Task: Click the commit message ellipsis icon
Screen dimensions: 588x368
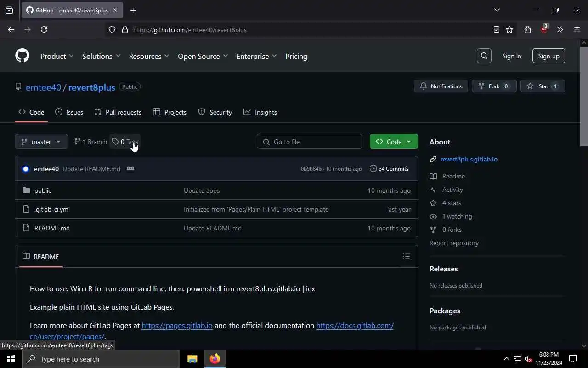Action: pyautogui.click(x=130, y=168)
